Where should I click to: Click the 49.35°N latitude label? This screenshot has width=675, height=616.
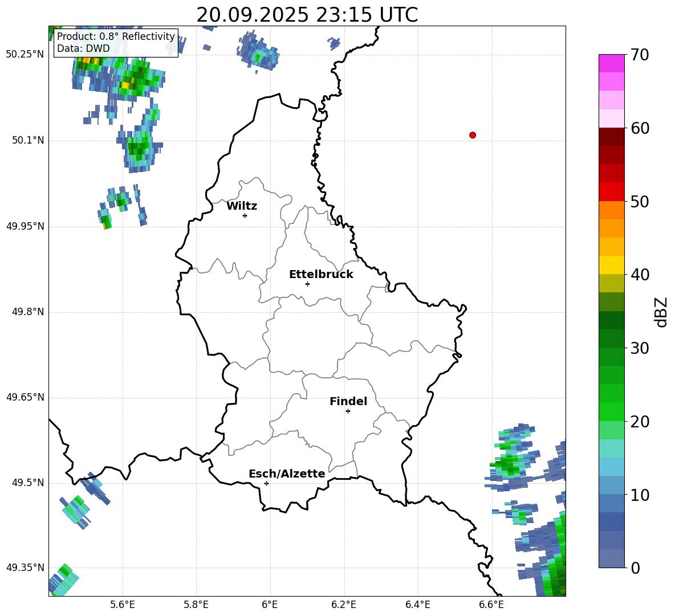(25, 568)
